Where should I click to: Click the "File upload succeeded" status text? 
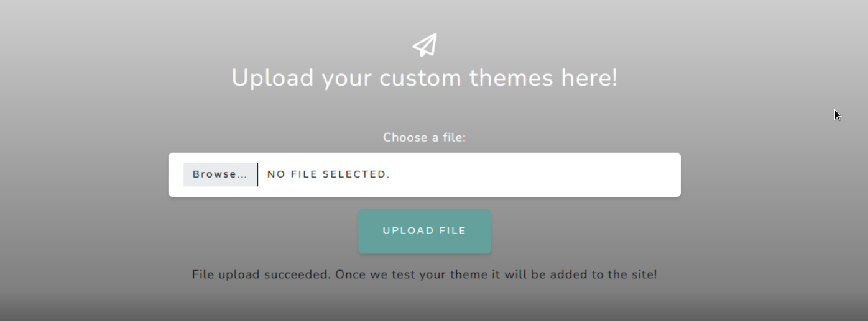click(x=261, y=274)
